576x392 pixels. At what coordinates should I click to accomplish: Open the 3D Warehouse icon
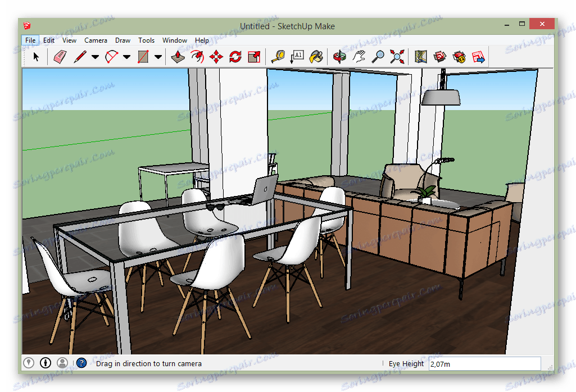[439, 57]
